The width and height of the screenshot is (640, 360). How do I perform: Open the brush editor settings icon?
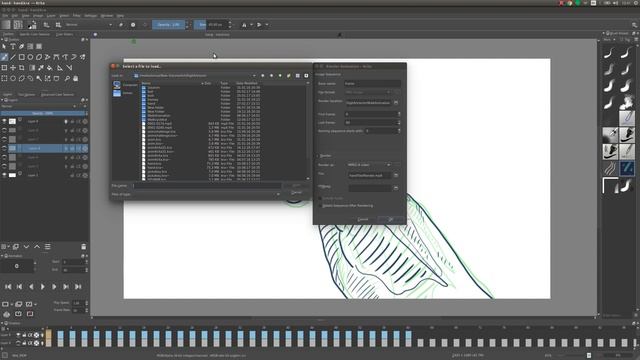[x=46, y=25]
